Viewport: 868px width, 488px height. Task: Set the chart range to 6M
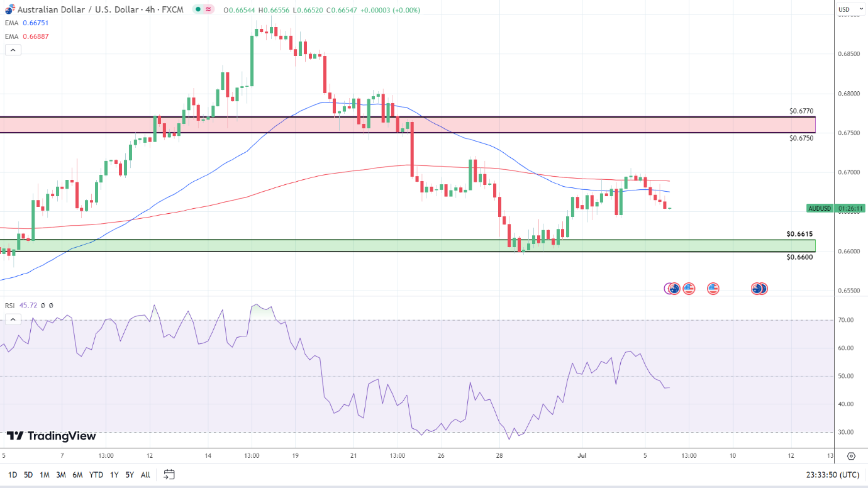(x=77, y=475)
